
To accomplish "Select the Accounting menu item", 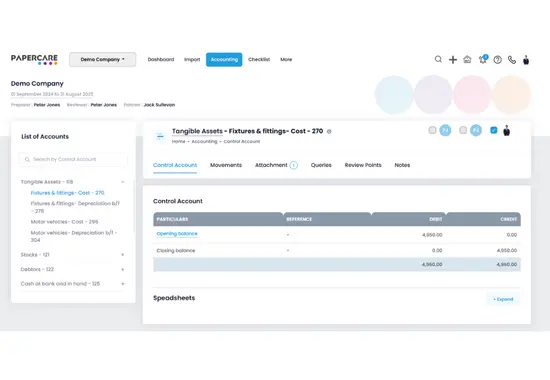I will (224, 60).
